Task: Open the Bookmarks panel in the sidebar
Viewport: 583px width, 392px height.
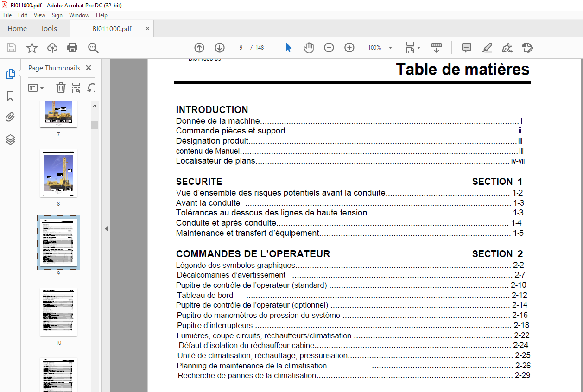Action: (x=10, y=96)
